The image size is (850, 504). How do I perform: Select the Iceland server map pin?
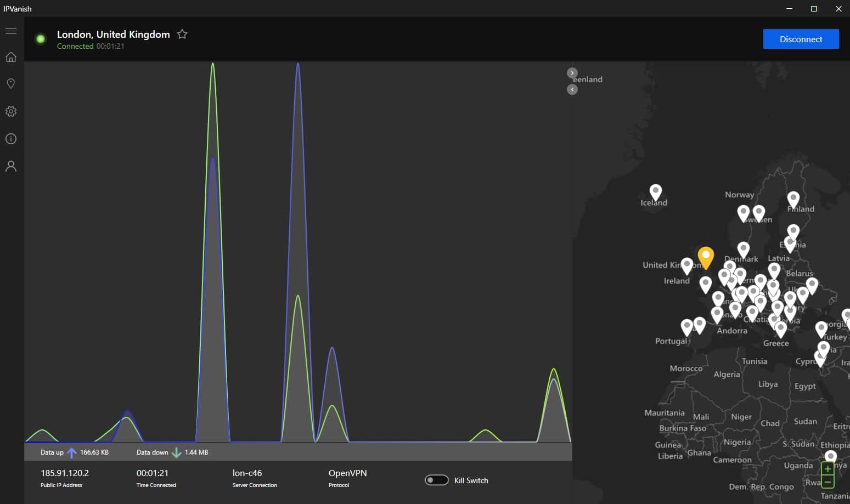point(656,192)
